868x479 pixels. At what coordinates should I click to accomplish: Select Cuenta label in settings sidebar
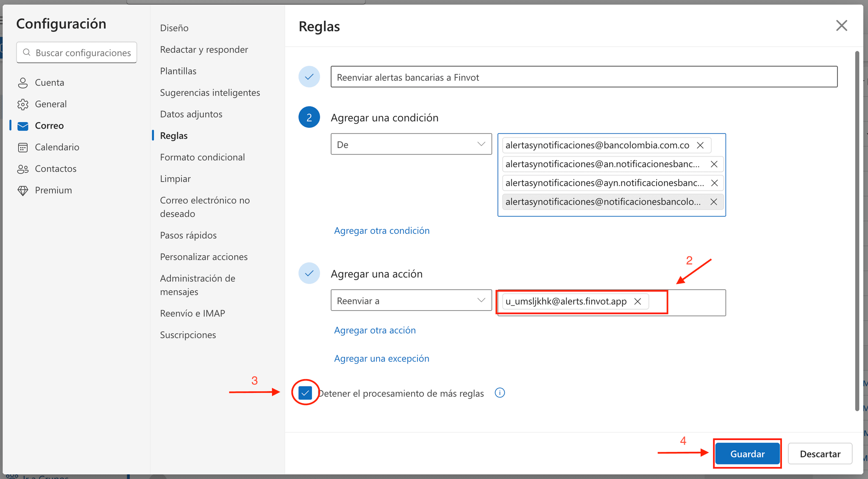coord(50,83)
